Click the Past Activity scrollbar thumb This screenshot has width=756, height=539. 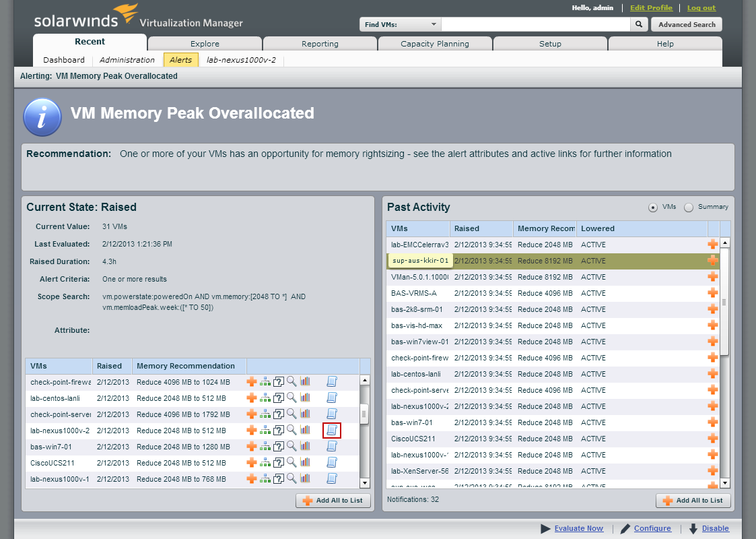[724, 302]
